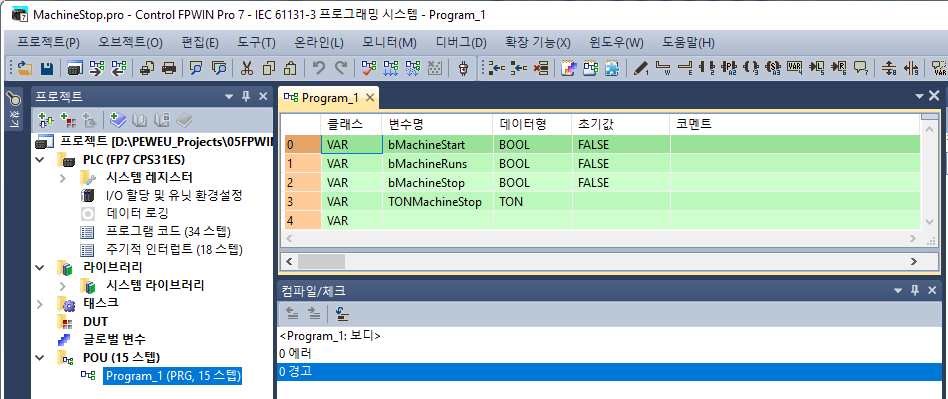Click the copy icon in toolbar
This screenshot has height=399, width=948.
268,68
